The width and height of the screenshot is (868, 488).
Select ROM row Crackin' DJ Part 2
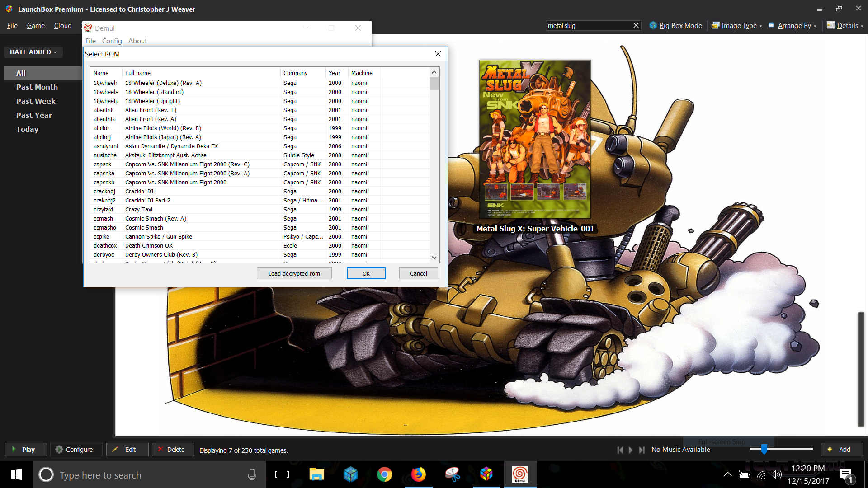tap(260, 200)
